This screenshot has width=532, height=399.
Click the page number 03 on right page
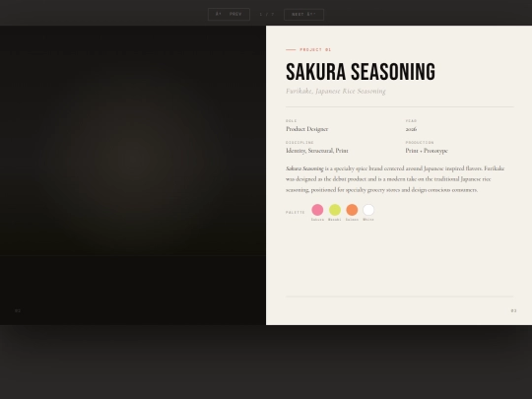click(513, 310)
